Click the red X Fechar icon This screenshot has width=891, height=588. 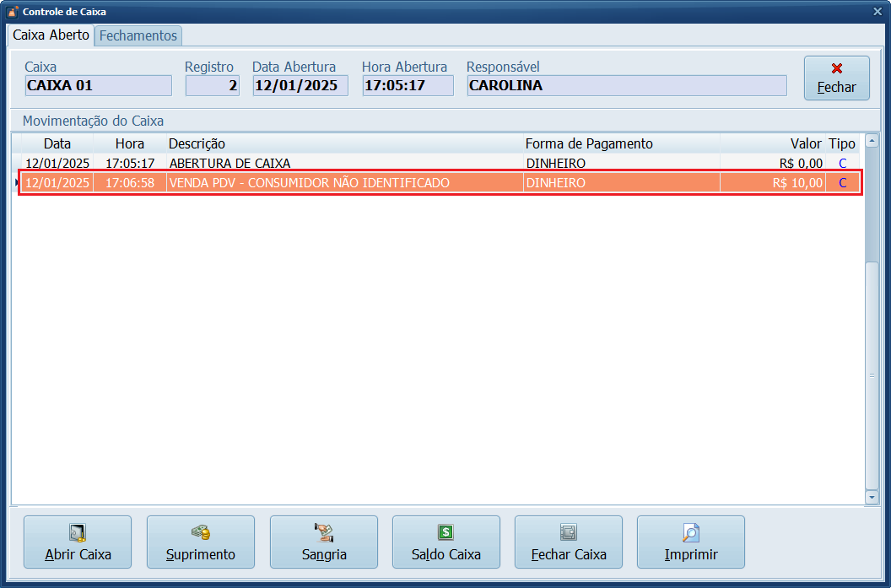(837, 68)
